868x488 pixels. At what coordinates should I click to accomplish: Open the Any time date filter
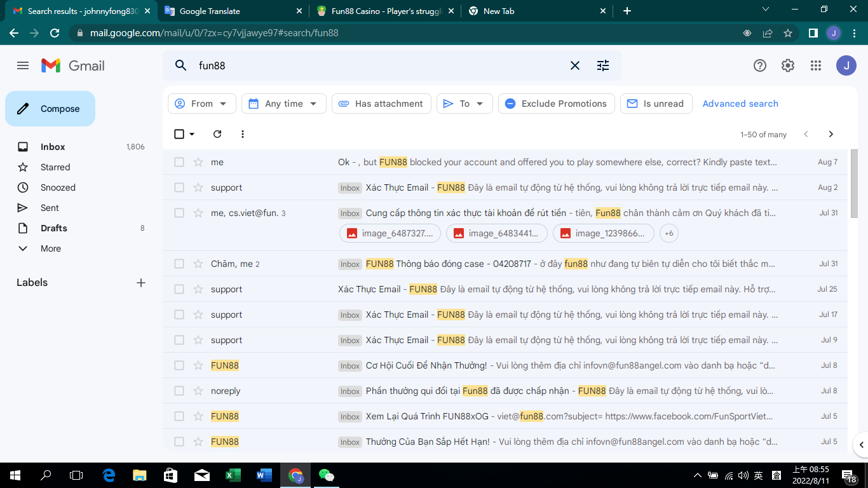click(283, 104)
